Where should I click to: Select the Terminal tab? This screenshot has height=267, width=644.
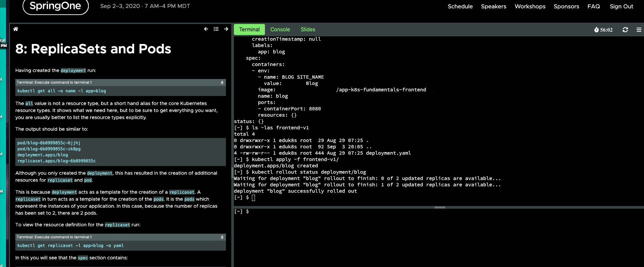tap(249, 29)
